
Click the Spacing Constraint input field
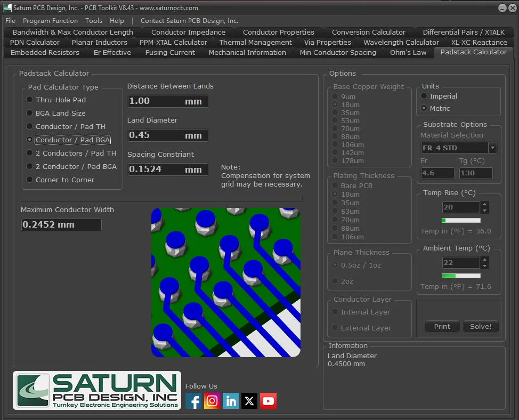[168, 169]
